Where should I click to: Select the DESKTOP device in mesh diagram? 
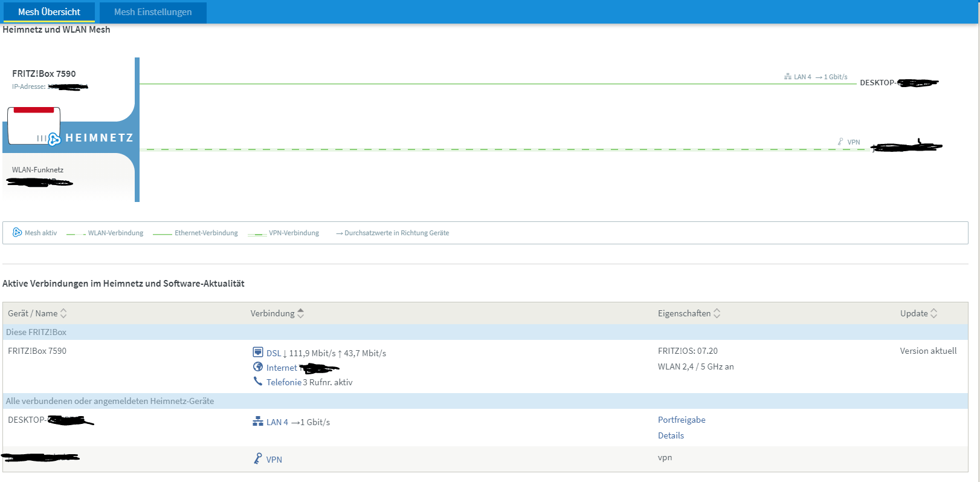[x=899, y=83]
